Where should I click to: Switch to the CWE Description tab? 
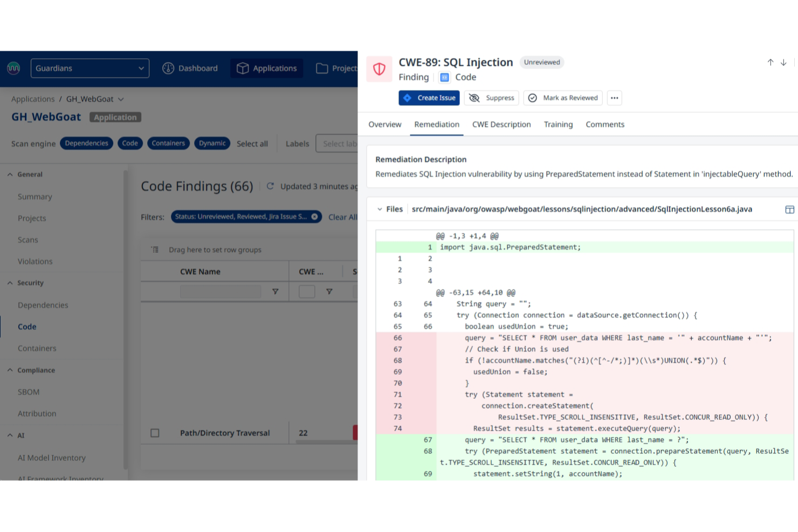tap(501, 125)
